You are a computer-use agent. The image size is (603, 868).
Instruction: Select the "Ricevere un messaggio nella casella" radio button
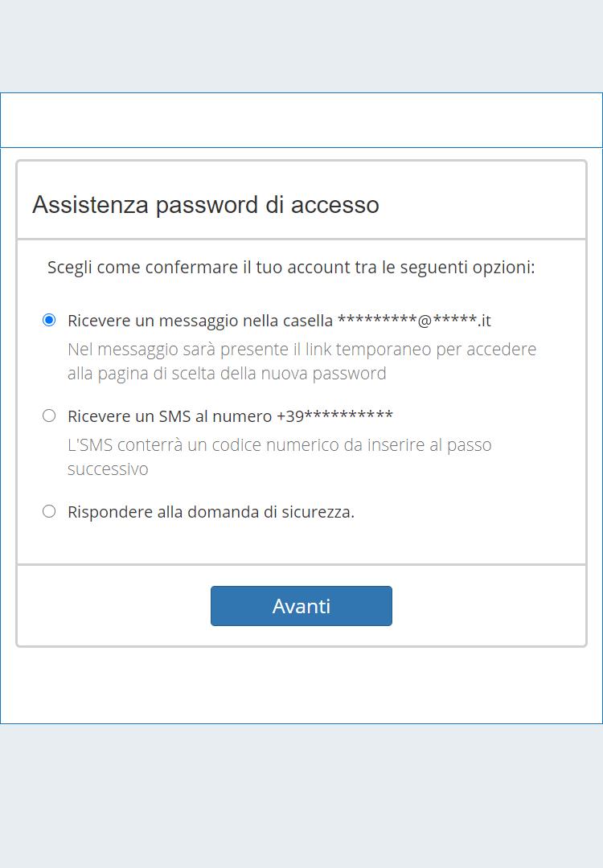click(49, 320)
